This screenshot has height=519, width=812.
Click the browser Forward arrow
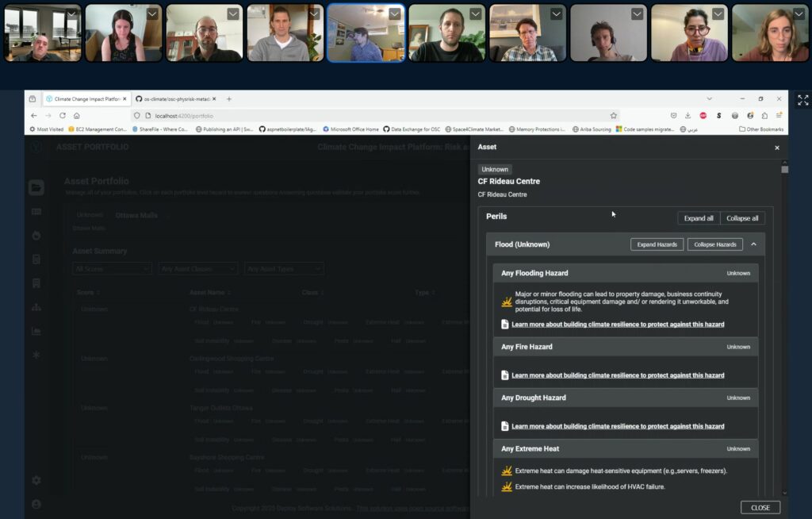click(x=48, y=116)
